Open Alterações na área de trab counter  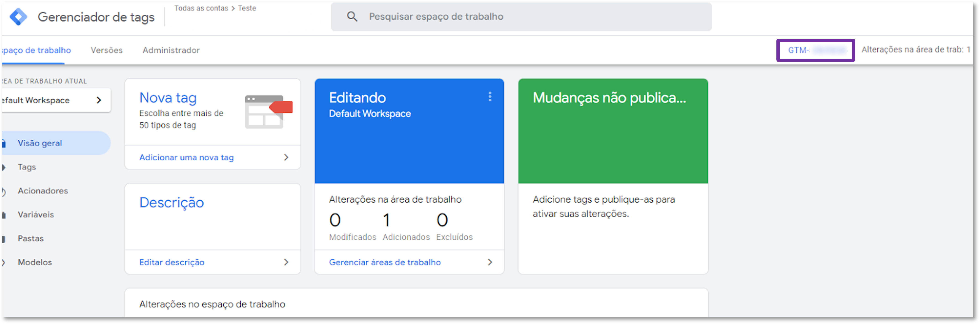coord(916,50)
